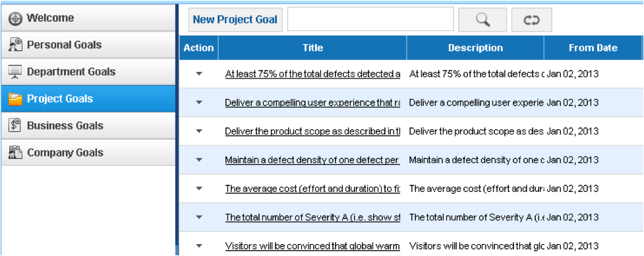644x256 pixels.
Task: Click the Welcome target icon
Action: click(x=15, y=18)
